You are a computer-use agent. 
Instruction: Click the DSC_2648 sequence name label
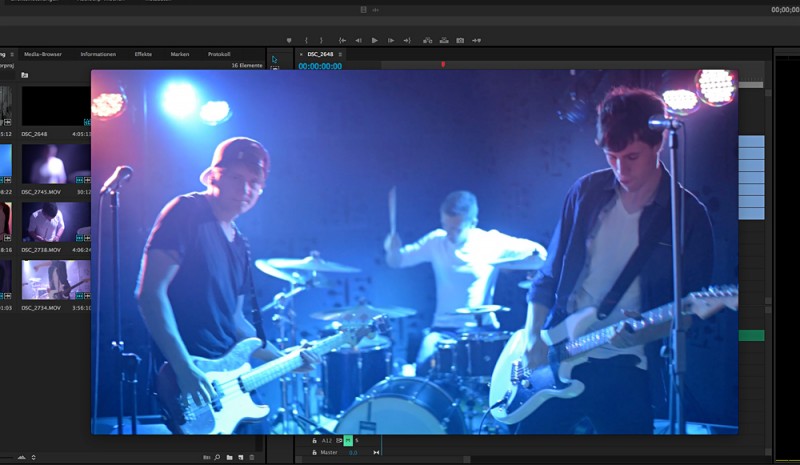tap(34, 134)
